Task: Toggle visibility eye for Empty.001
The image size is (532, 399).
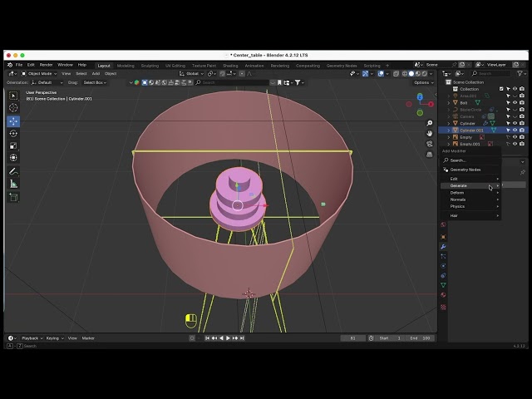Action: [x=515, y=144]
